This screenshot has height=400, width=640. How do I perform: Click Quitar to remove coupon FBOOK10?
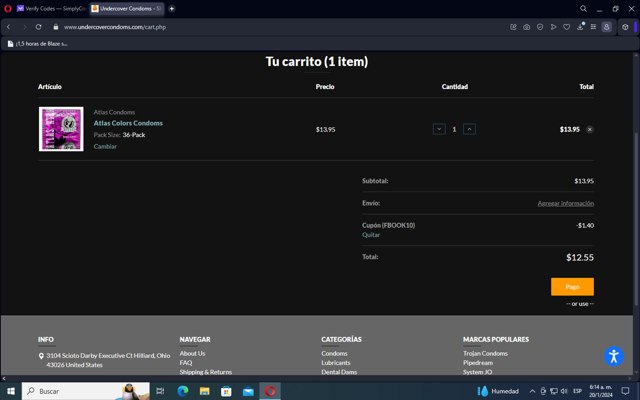(371, 235)
